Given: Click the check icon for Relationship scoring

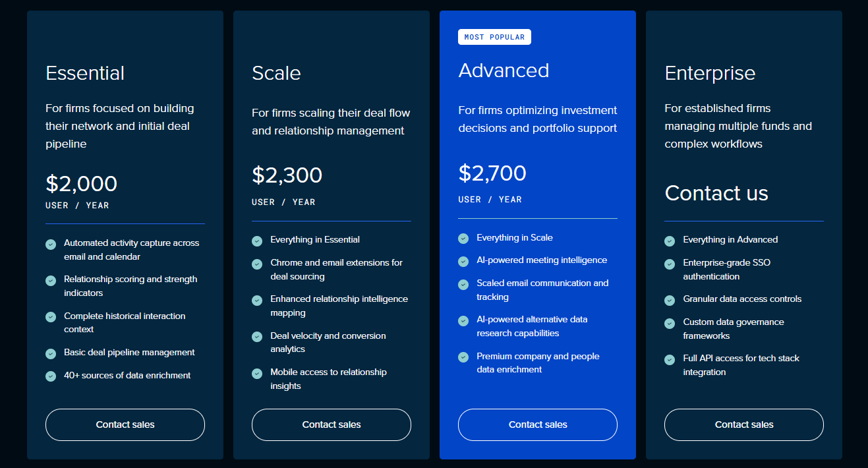Looking at the screenshot, I should (51, 281).
